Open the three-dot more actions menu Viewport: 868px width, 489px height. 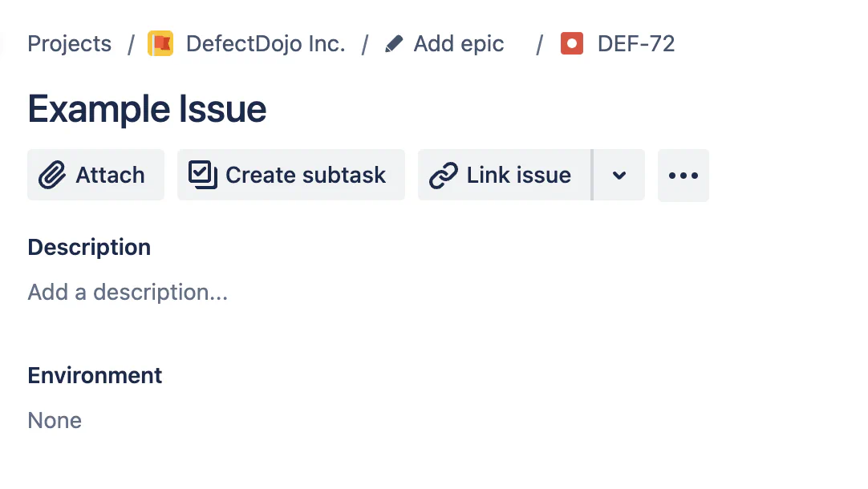click(x=683, y=175)
